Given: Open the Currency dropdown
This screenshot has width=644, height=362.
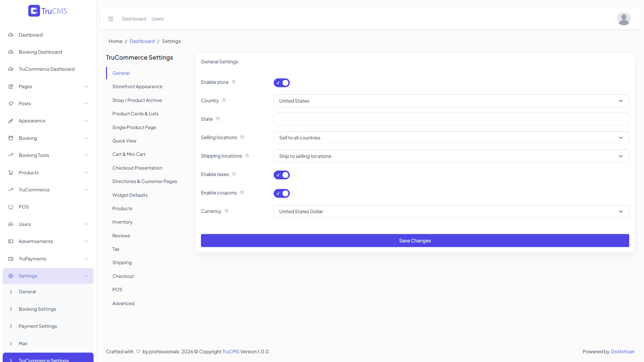Looking at the screenshot, I should tap(451, 212).
